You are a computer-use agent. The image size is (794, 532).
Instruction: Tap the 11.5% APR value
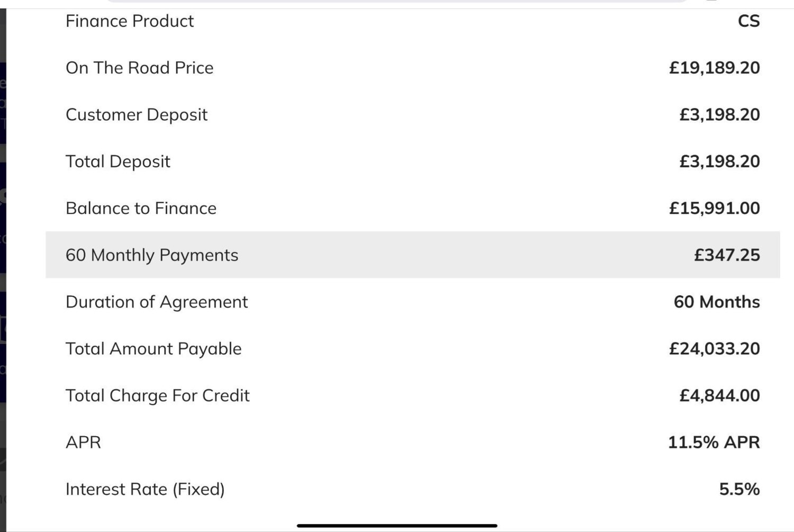(714, 443)
